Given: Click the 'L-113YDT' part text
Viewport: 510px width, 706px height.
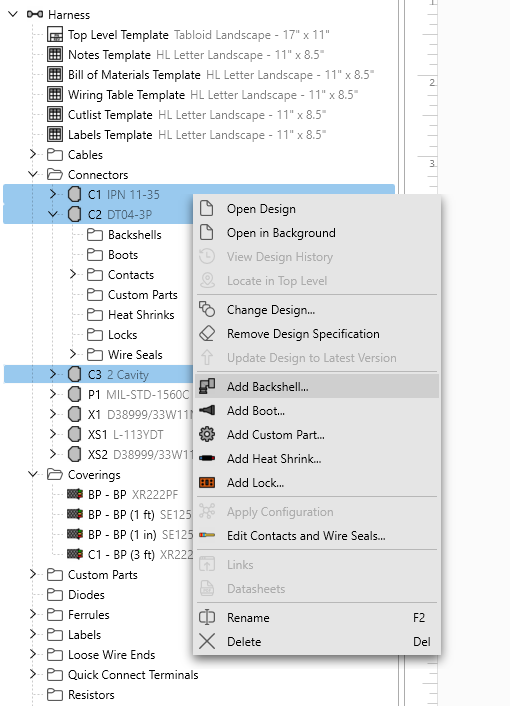Looking at the screenshot, I should pos(138,434).
